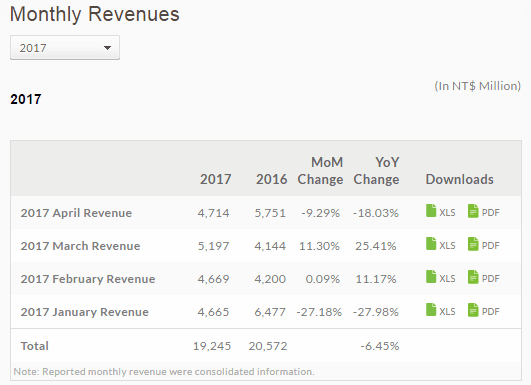
Task: Open the 2017 year dropdown
Action: click(65, 47)
